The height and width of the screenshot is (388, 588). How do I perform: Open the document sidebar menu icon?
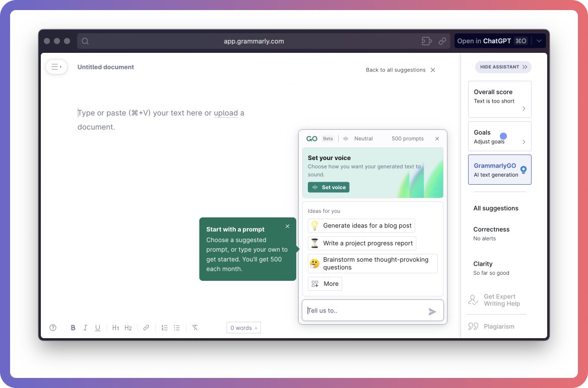pos(56,67)
